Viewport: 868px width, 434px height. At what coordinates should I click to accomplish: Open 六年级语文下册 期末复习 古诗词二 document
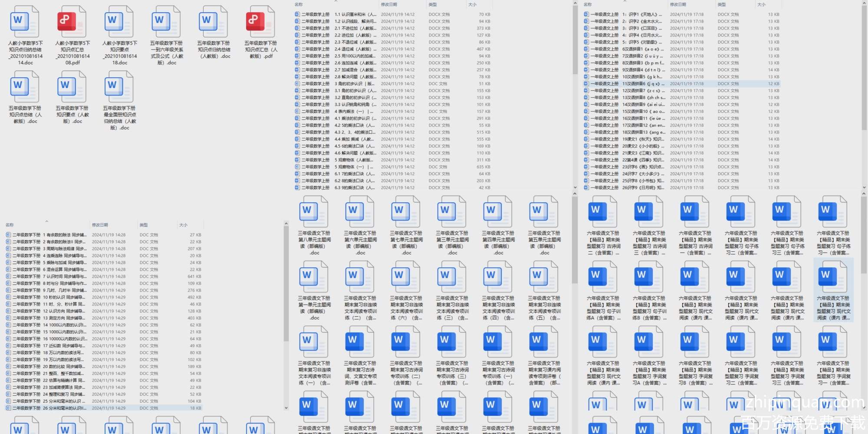click(x=603, y=212)
